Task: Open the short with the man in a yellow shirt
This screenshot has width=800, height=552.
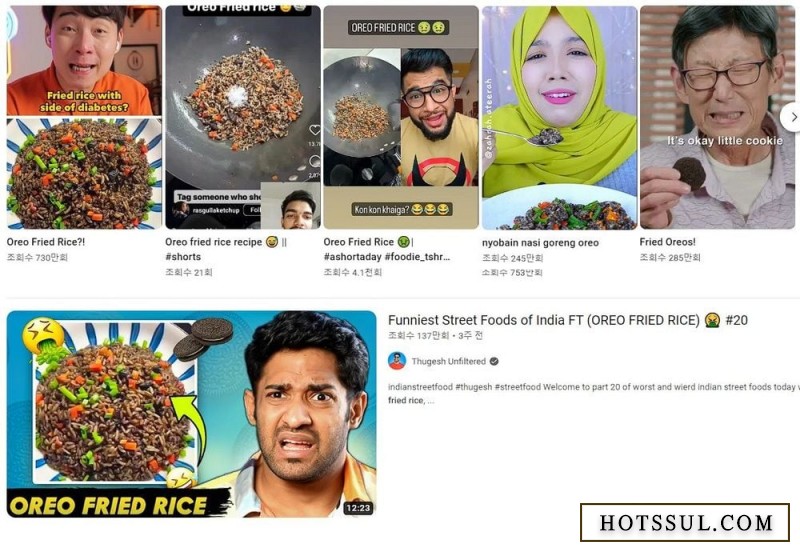Action: 401,117
